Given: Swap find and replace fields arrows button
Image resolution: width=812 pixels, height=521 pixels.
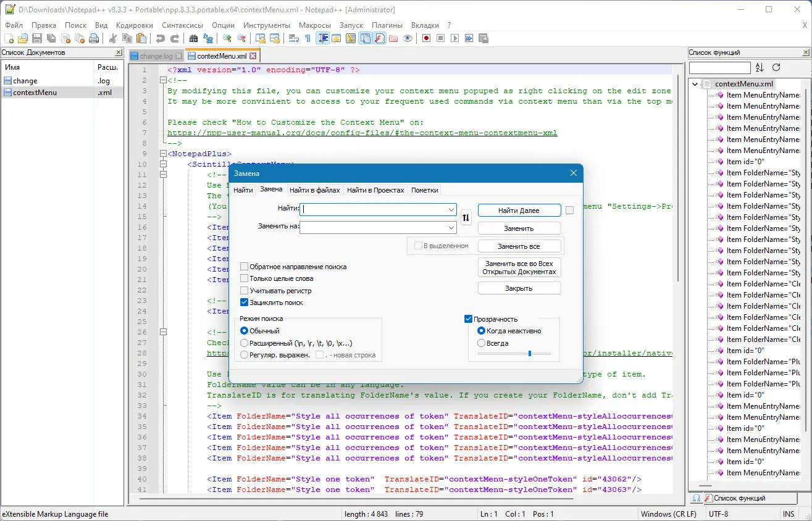Looking at the screenshot, I should point(466,217).
